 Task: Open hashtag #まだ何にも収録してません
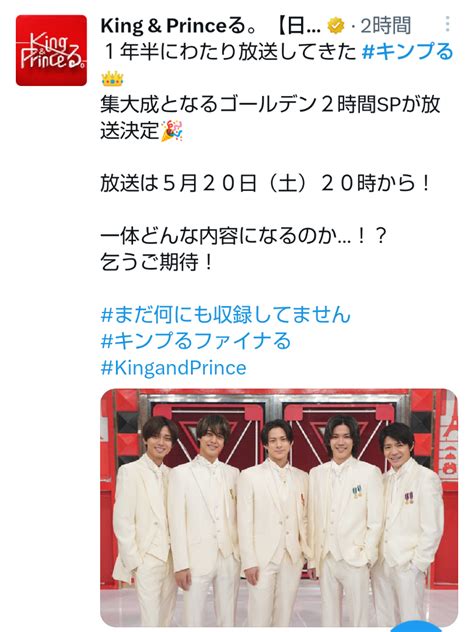(x=226, y=314)
